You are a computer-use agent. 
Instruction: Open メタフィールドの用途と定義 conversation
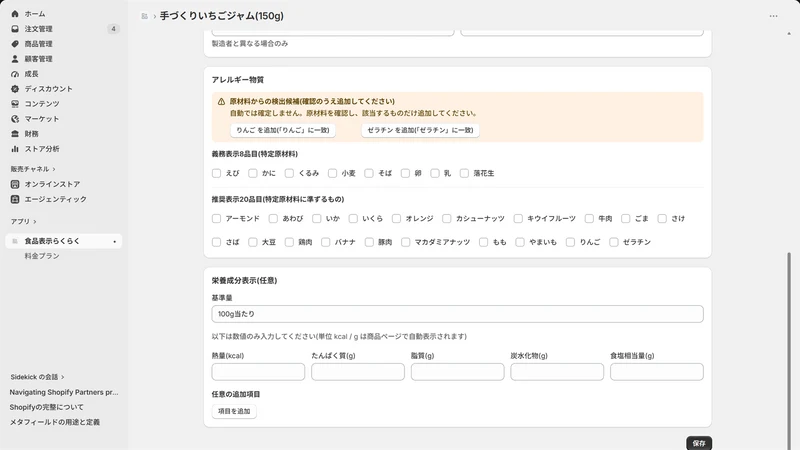55,422
